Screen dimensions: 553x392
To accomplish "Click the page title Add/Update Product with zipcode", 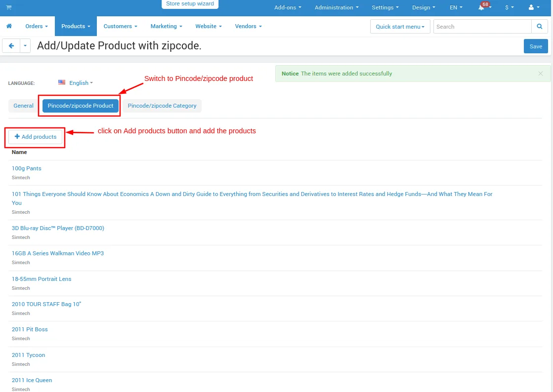I will click(x=119, y=46).
